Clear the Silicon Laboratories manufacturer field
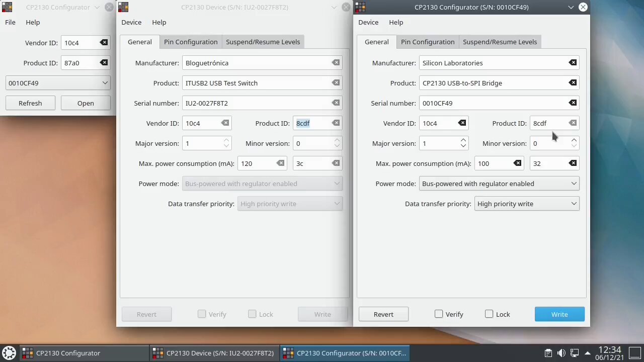 [x=573, y=63]
